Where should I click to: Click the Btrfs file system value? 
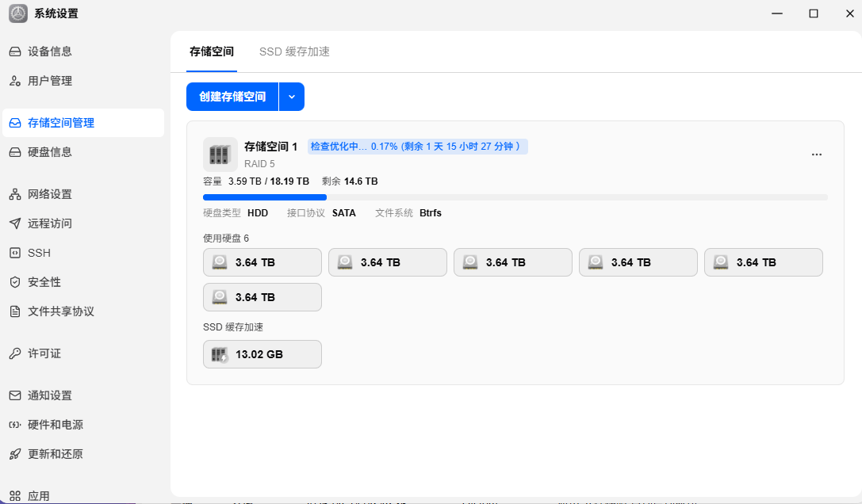pos(431,213)
